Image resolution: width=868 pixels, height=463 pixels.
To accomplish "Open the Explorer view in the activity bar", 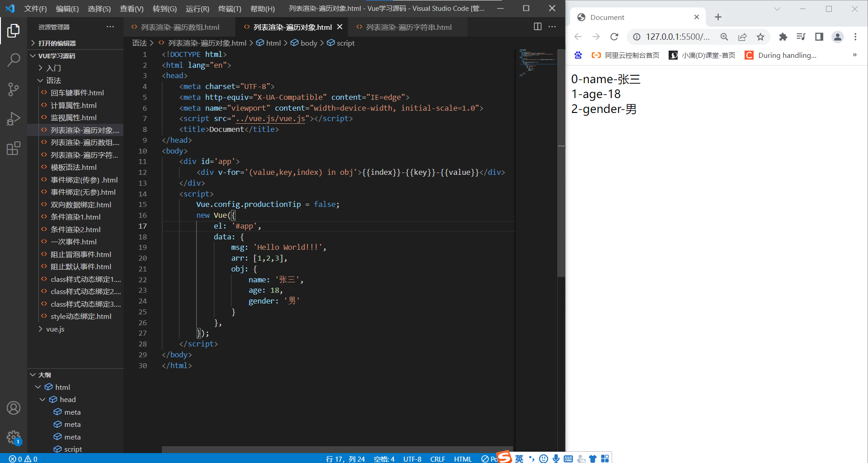I will [14, 31].
